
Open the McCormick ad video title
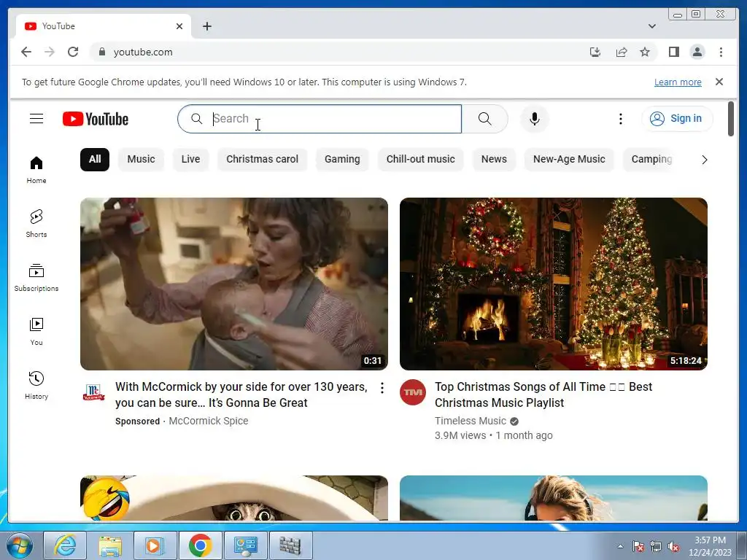[x=241, y=394]
